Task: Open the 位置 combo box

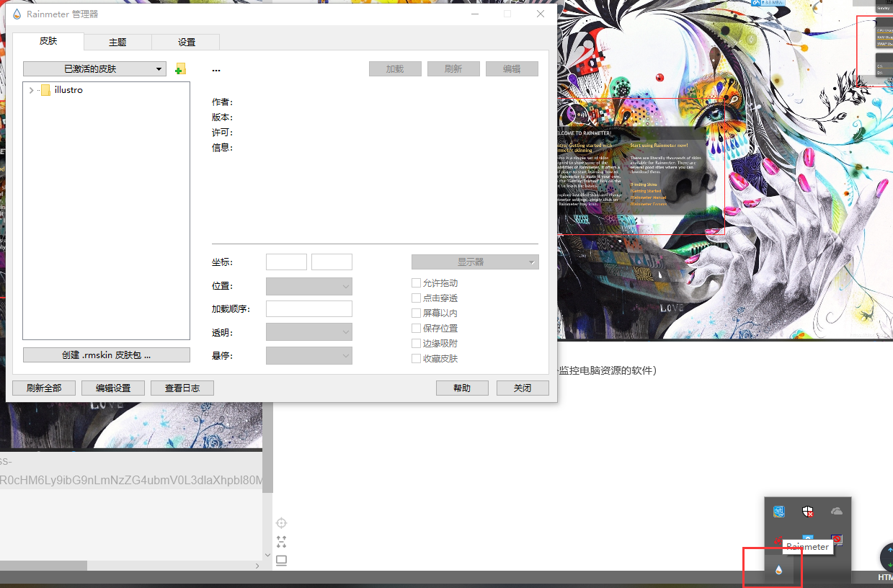Action: click(309, 286)
